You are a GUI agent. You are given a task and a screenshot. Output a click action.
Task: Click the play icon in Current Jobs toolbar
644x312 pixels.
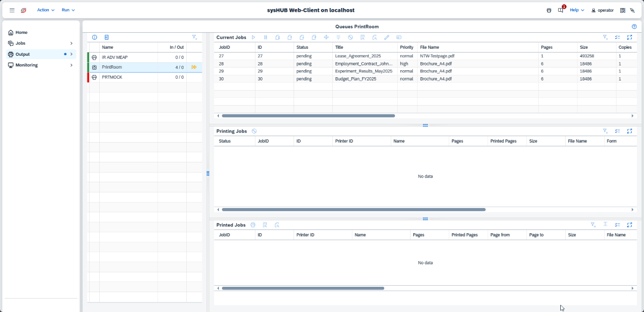coord(253,38)
